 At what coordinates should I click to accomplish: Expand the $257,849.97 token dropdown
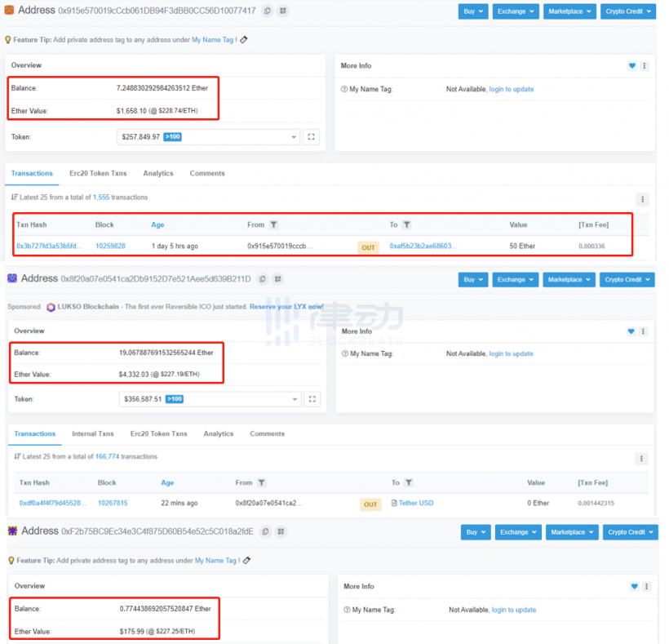tap(208, 137)
